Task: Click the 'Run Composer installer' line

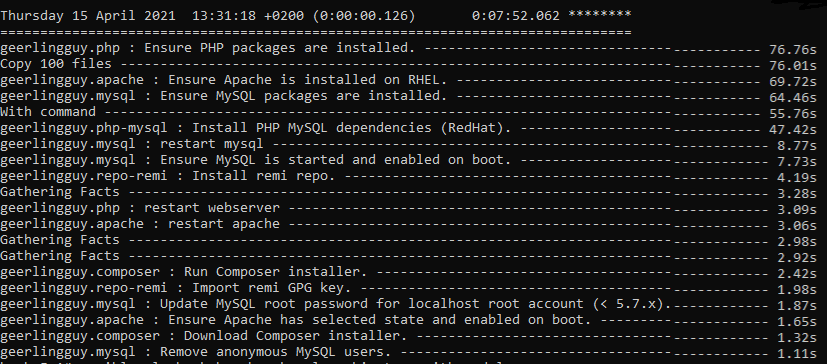Action: click(x=409, y=272)
